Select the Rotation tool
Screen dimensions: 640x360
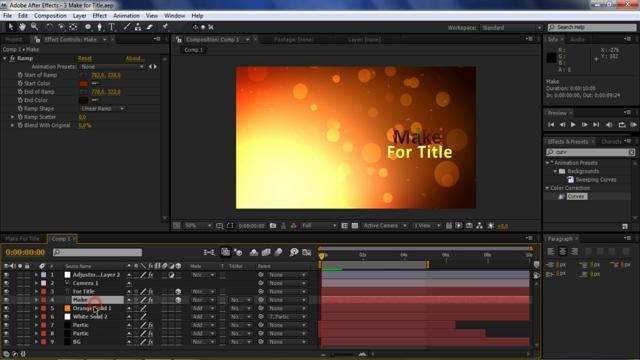[49, 27]
